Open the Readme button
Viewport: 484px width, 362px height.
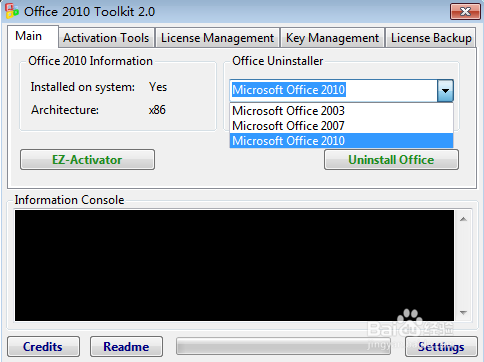(x=126, y=347)
